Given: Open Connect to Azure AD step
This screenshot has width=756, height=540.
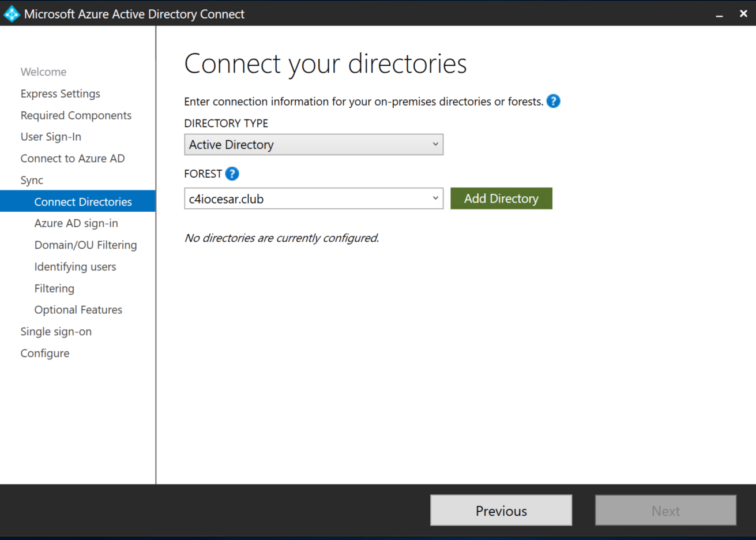Looking at the screenshot, I should tap(73, 159).
